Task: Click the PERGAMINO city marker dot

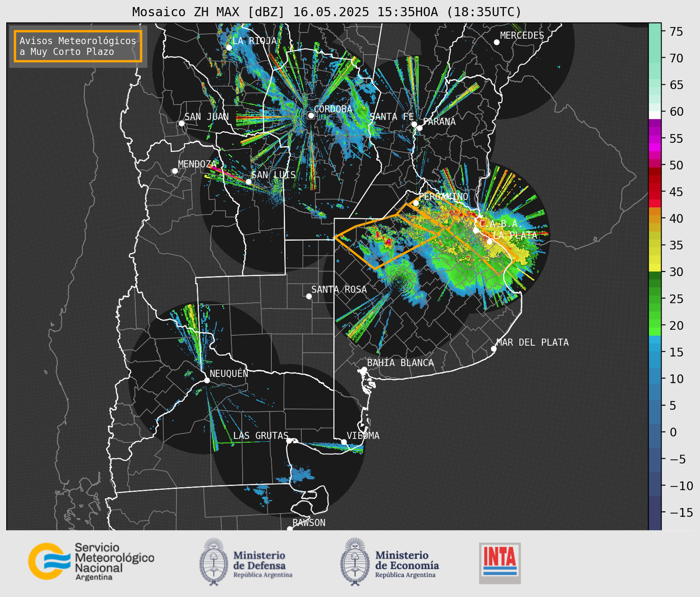Action: point(416,203)
